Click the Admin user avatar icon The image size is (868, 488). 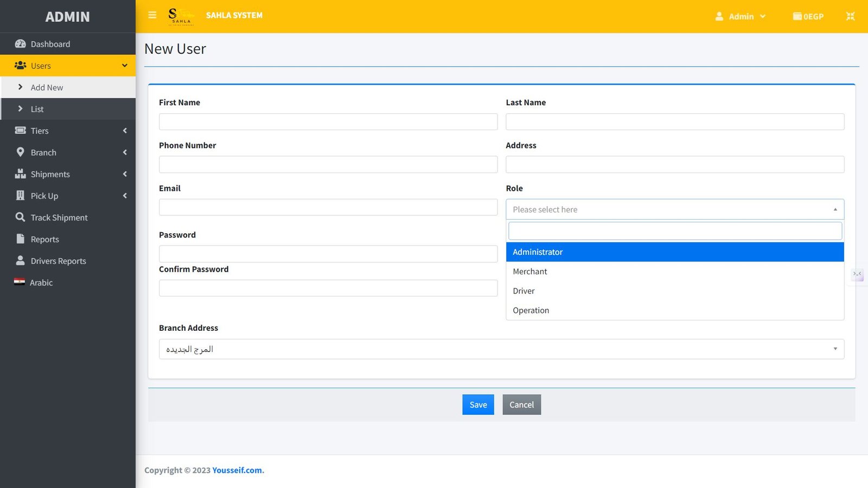coord(719,16)
